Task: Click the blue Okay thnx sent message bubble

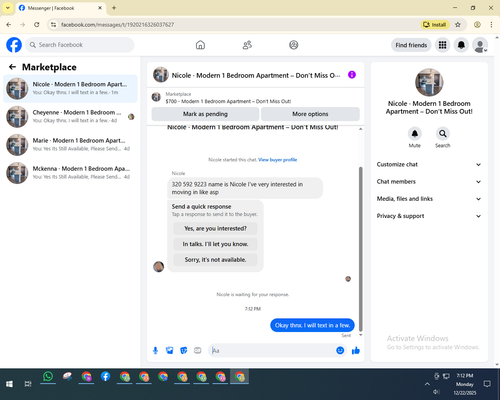Action: (312, 325)
